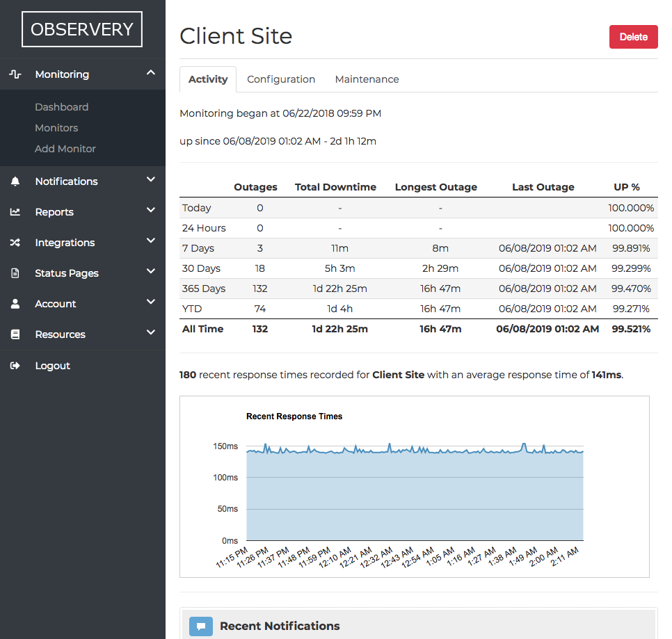Click the Recent Notifications chat icon
Image resolution: width=672 pixels, height=639 pixels.
(x=201, y=626)
